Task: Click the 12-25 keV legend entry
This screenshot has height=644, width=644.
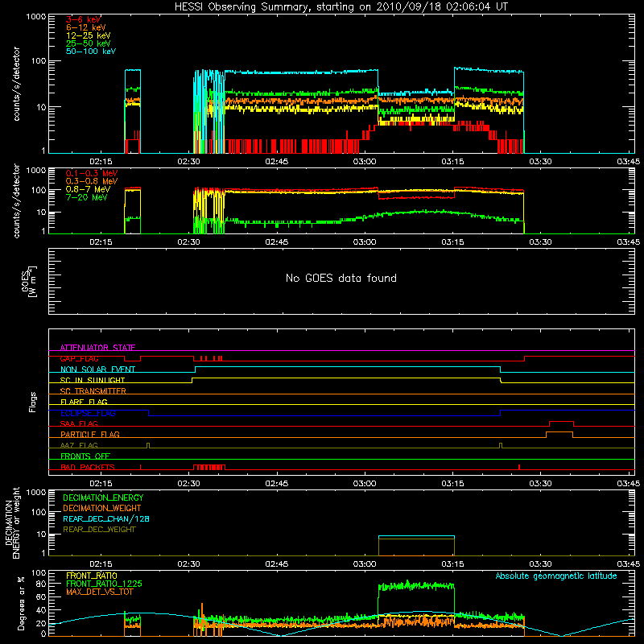Action: [x=89, y=35]
